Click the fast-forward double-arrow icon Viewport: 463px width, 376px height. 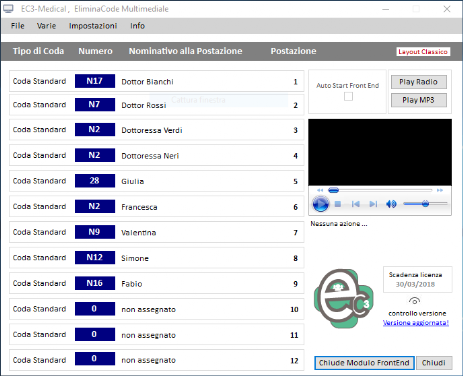[440, 190]
